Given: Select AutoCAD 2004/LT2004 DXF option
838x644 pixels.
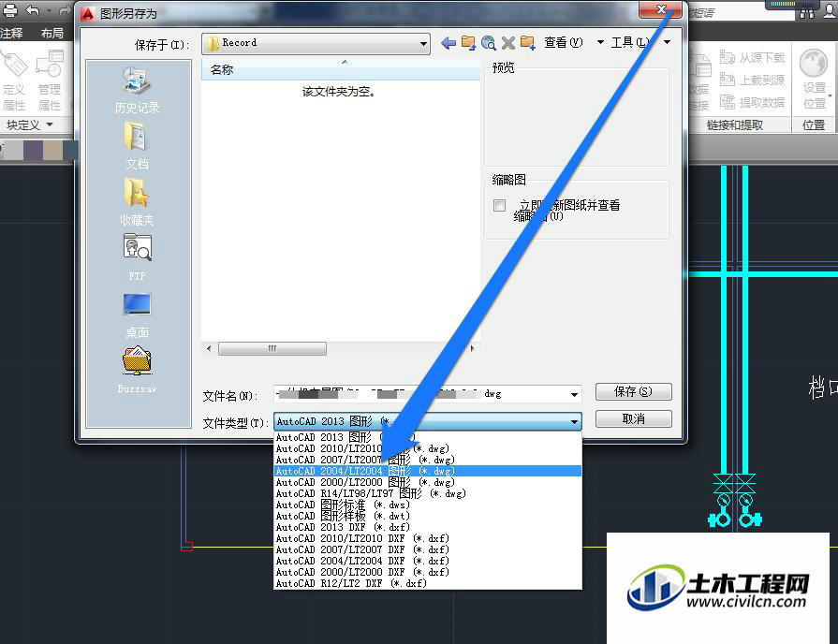Looking at the screenshot, I should click(x=428, y=561).
